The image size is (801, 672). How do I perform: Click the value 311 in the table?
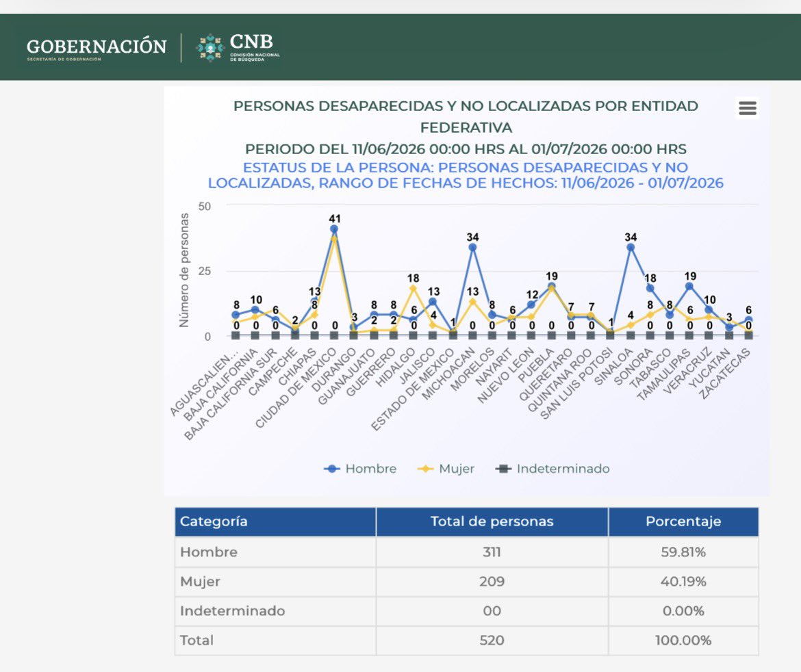(x=492, y=552)
